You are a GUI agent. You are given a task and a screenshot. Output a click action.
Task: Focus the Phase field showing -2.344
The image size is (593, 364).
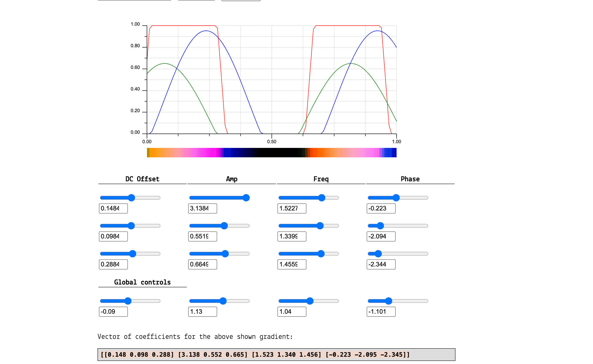point(381,264)
